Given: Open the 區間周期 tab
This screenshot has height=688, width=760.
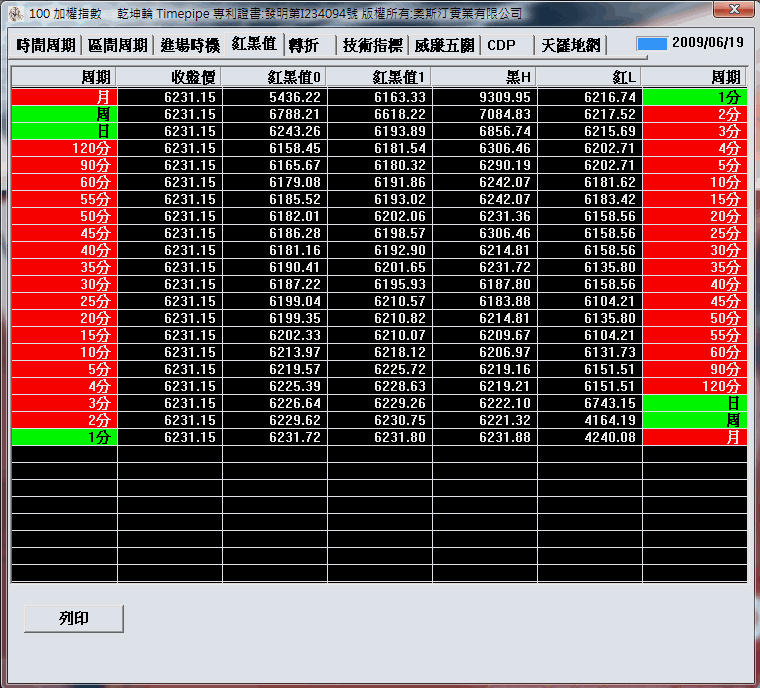Looking at the screenshot, I should point(118,45).
